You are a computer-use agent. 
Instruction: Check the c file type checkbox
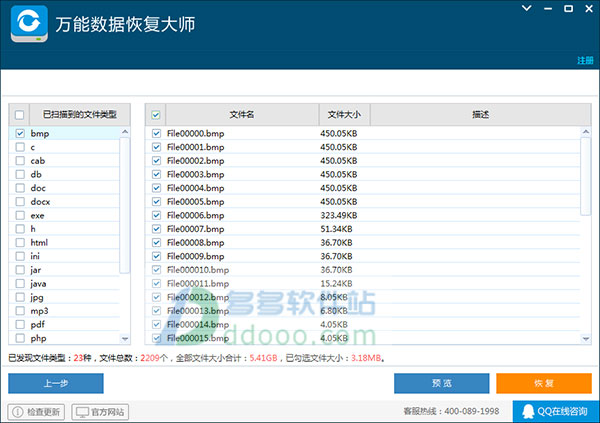point(20,147)
